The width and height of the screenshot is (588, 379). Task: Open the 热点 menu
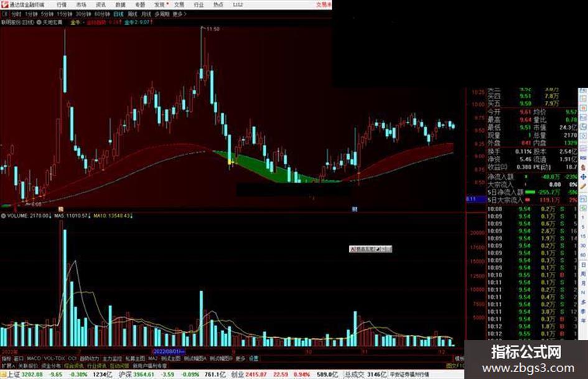(x=218, y=4)
